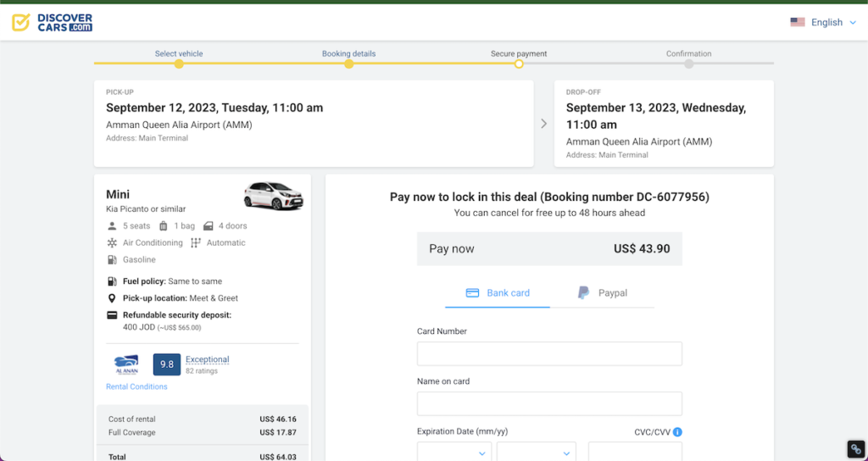
Task: Click the arrow between pick-up and drop-off
Action: pos(543,124)
